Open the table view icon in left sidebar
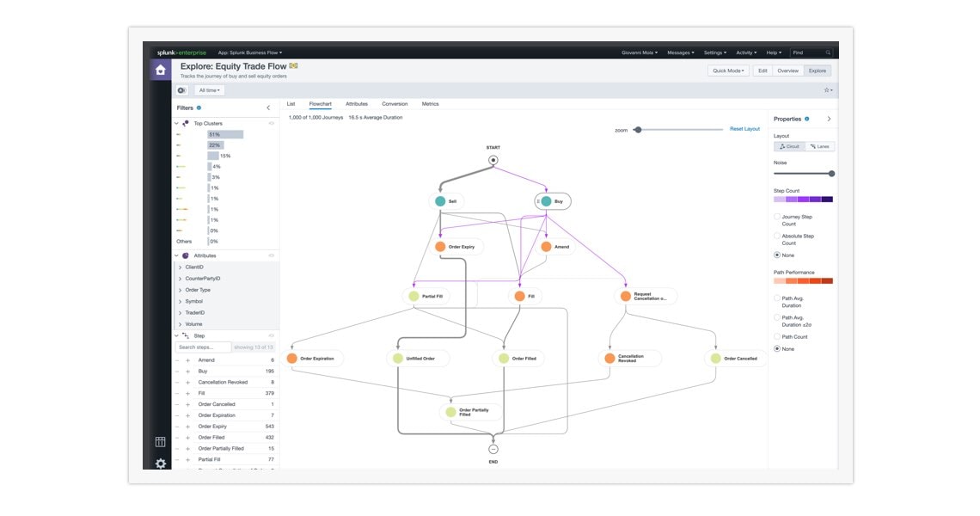This screenshot has height=516, width=980. [x=160, y=442]
